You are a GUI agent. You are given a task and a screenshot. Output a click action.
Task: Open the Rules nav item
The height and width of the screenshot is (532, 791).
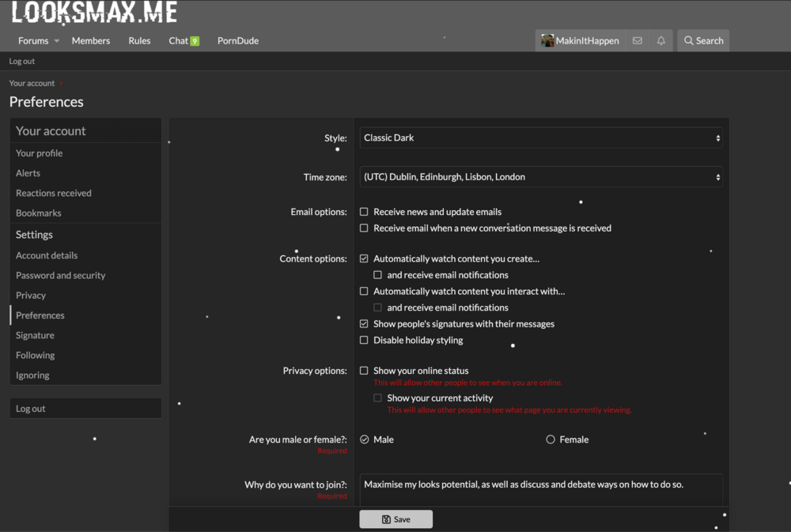click(x=139, y=41)
